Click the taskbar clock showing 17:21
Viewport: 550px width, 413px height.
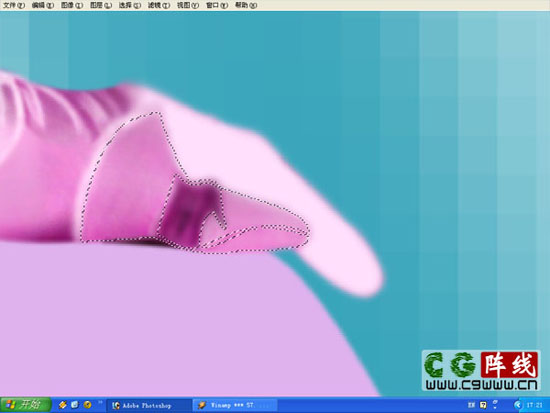coord(534,405)
